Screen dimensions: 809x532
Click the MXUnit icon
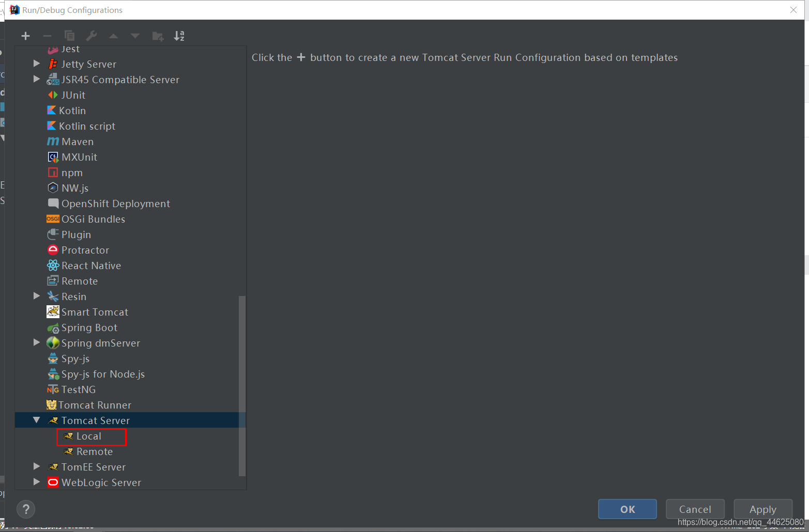click(53, 157)
